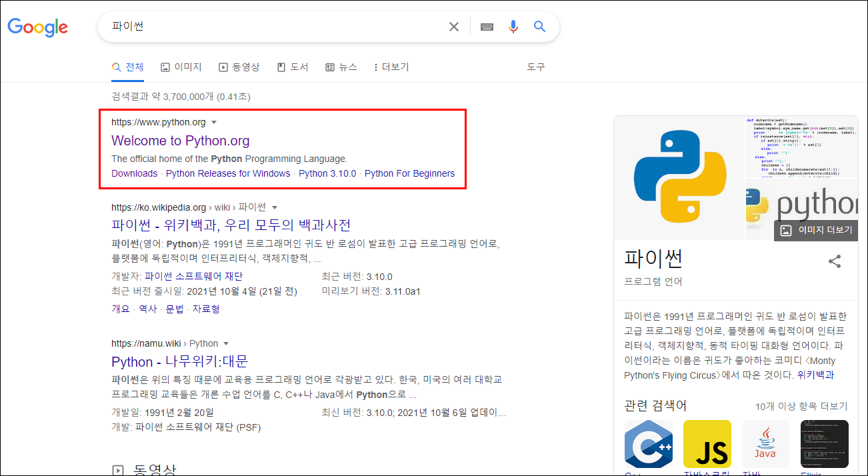The image size is (868, 476).
Task: Share the 파이썬 knowledge panel
Action: [x=835, y=261]
